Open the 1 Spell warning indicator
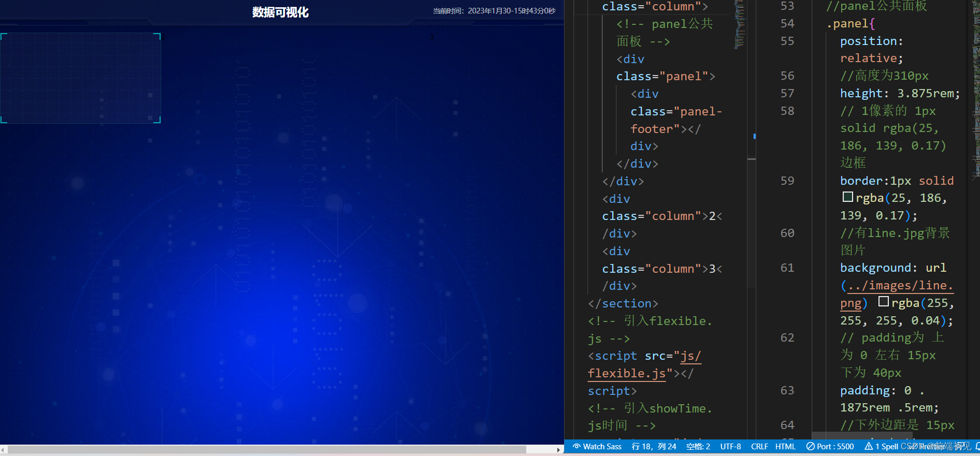 (x=882, y=446)
